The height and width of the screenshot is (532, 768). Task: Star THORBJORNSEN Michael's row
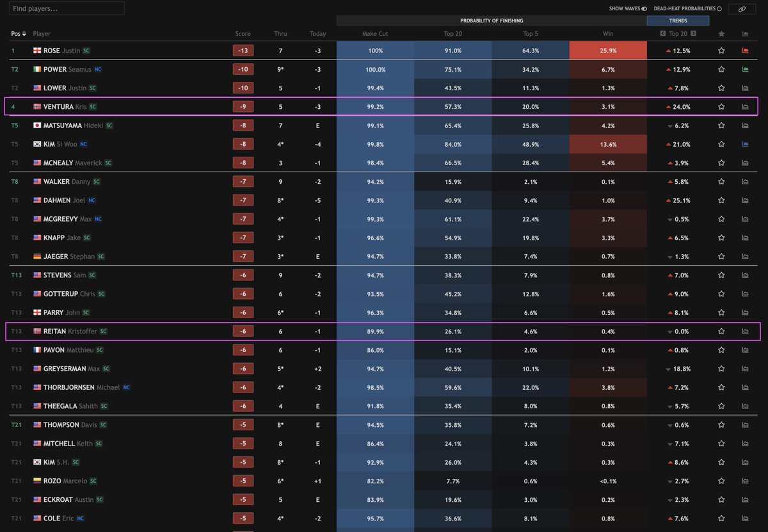click(x=721, y=387)
